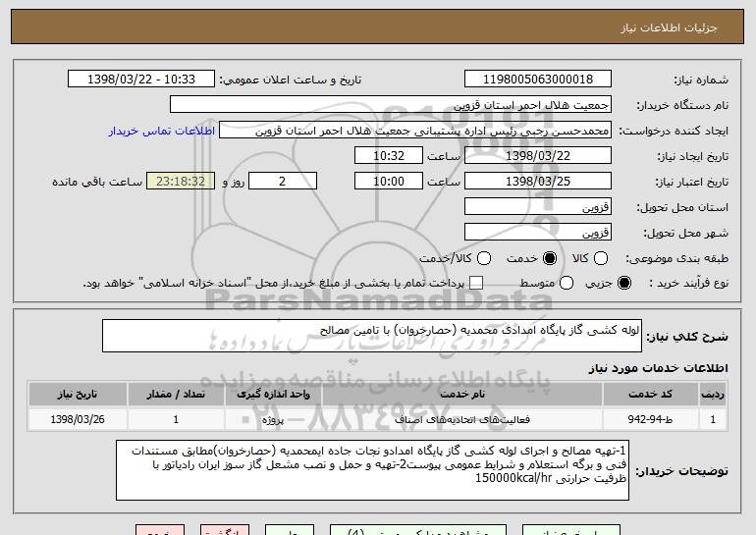Click the واحد اندازه گیری column header
The height and width of the screenshot is (535, 756).
[x=273, y=395]
